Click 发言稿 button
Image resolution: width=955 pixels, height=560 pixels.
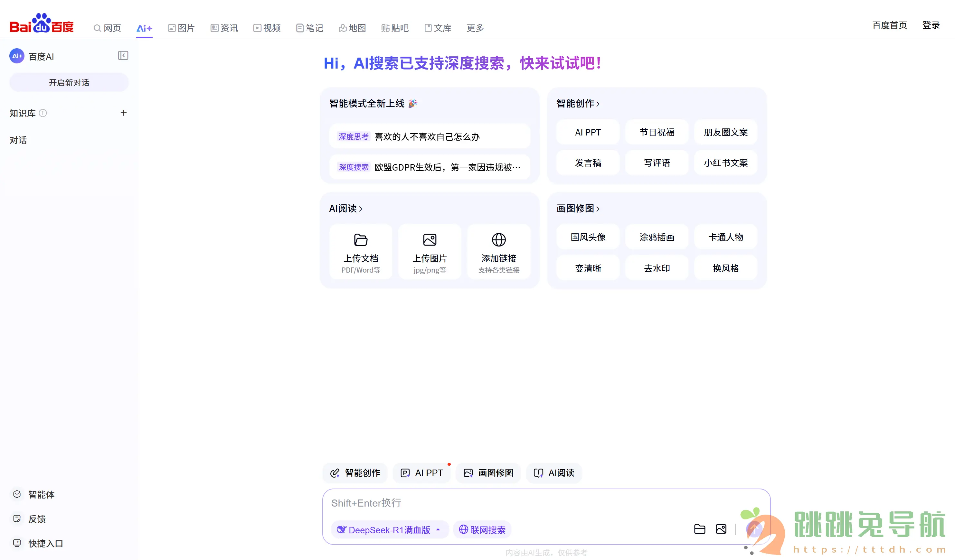tap(588, 163)
